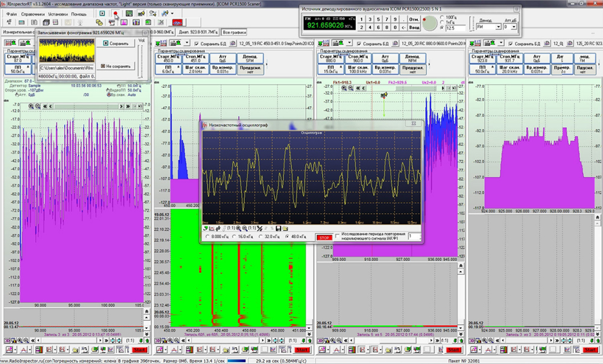The height and width of the screenshot is (364, 603).
Task: Open the Справочники menu
Action: click(32, 13)
